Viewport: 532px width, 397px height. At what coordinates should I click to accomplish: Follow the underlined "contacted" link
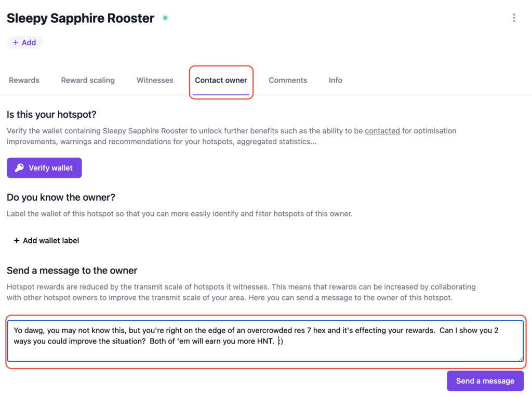[x=382, y=131]
